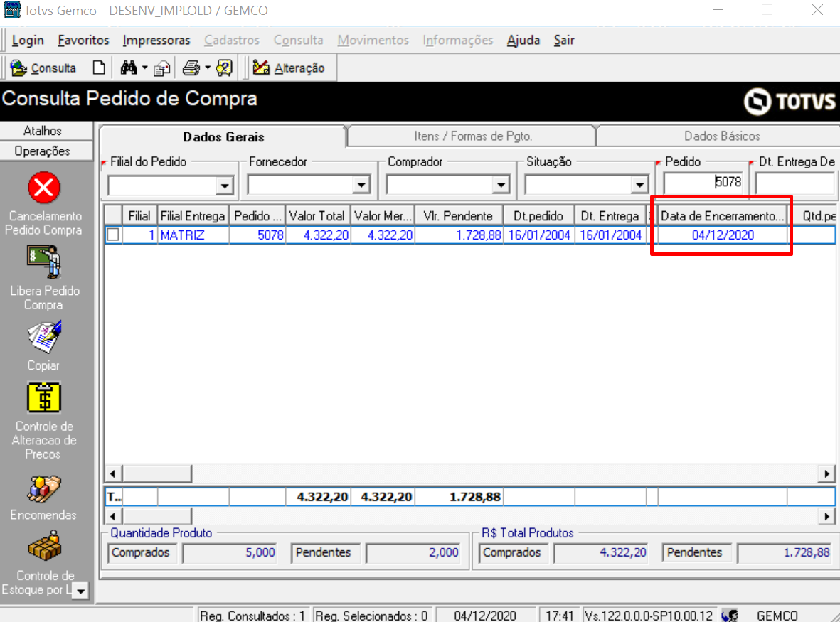The width and height of the screenshot is (840, 622).
Task: Switch to Dados Gerais tab
Action: pyautogui.click(x=223, y=137)
